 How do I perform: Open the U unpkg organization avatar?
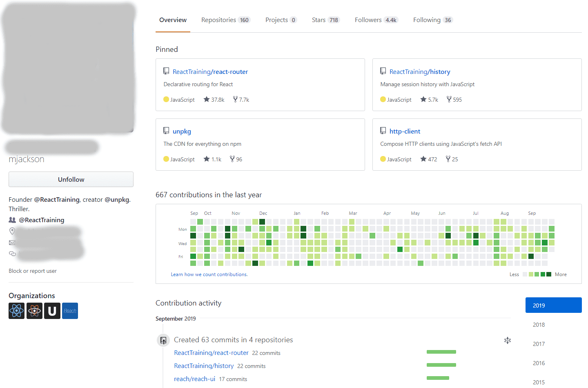[52, 311]
